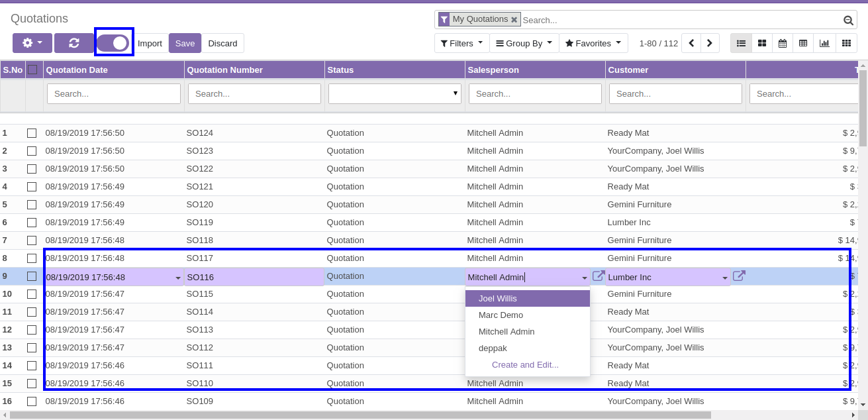The width and height of the screenshot is (868, 420).
Task: Check the box for row SO124
Action: tap(32, 133)
